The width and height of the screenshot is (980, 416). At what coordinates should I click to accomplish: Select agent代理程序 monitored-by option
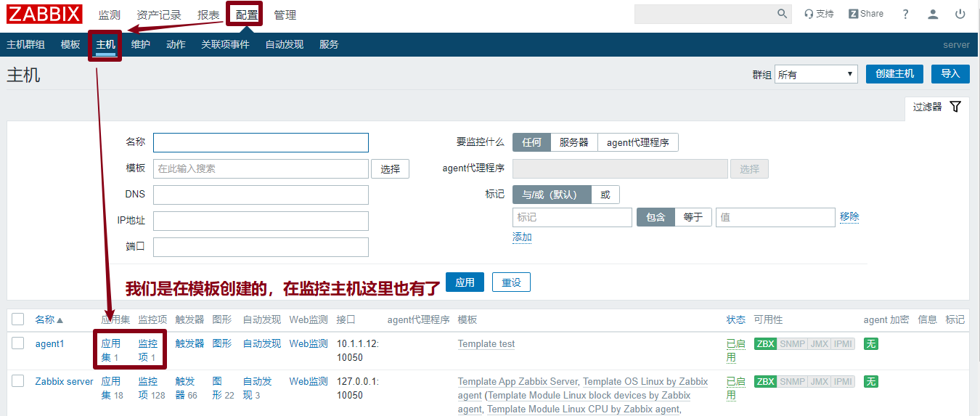click(x=638, y=142)
